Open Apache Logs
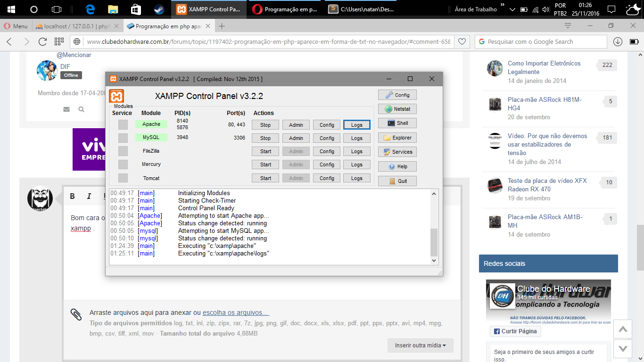Image resolution: width=644 pixels, height=362 pixels. [357, 125]
